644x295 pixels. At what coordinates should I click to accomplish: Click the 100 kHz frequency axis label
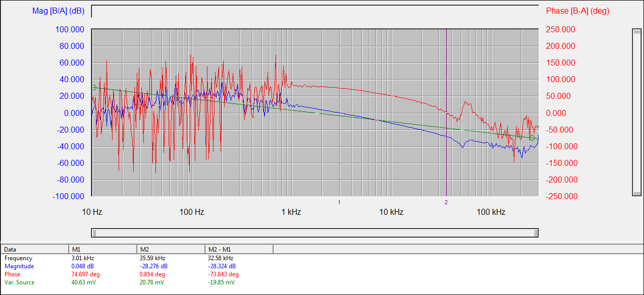pyautogui.click(x=491, y=212)
